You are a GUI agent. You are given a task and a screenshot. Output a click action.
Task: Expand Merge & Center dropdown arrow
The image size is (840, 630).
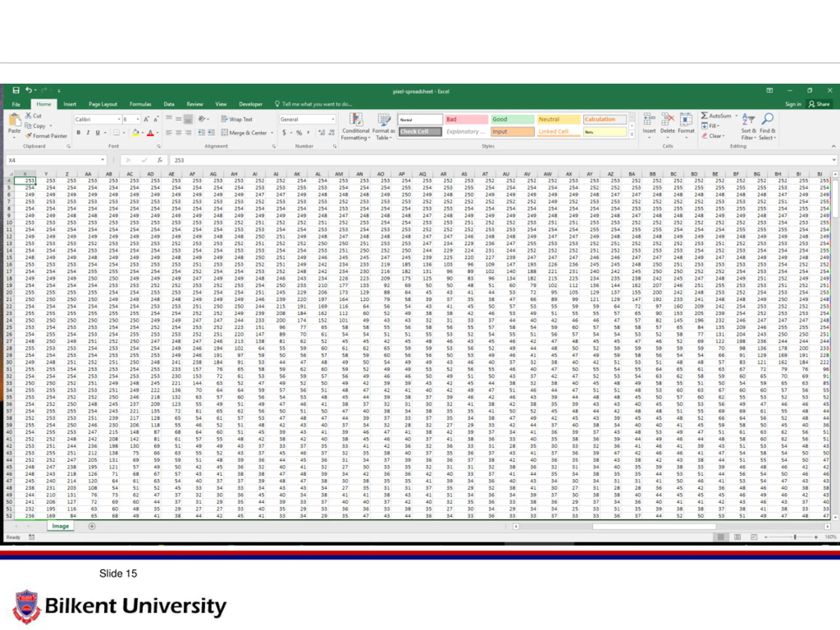[x=272, y=133]
